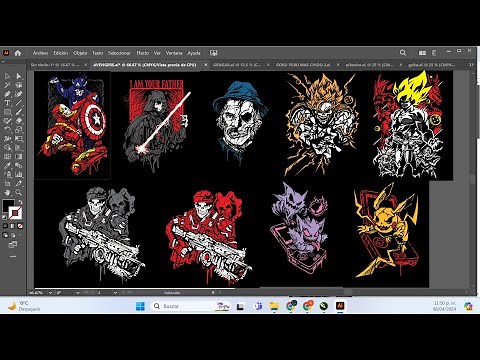This screenshot has height=360, width=480.
Task: Open the Arrange Documents icon
Action: [x=422, y=53]
